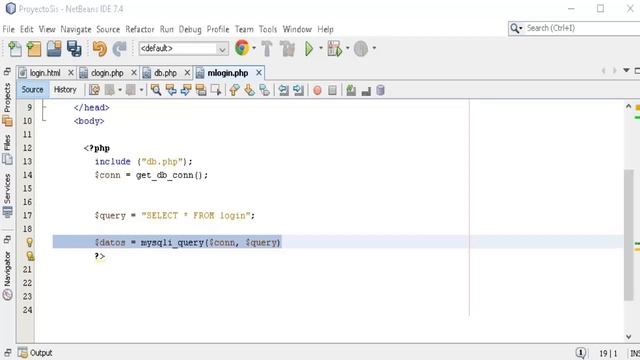Open the Team menu
640x360 pixels.
pyautogui.click(x=244, y=29)
